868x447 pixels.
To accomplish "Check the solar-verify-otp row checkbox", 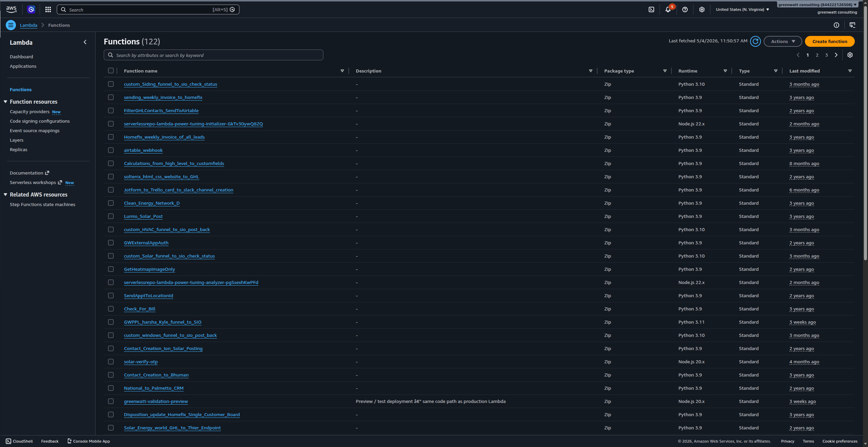I will 111,362.
